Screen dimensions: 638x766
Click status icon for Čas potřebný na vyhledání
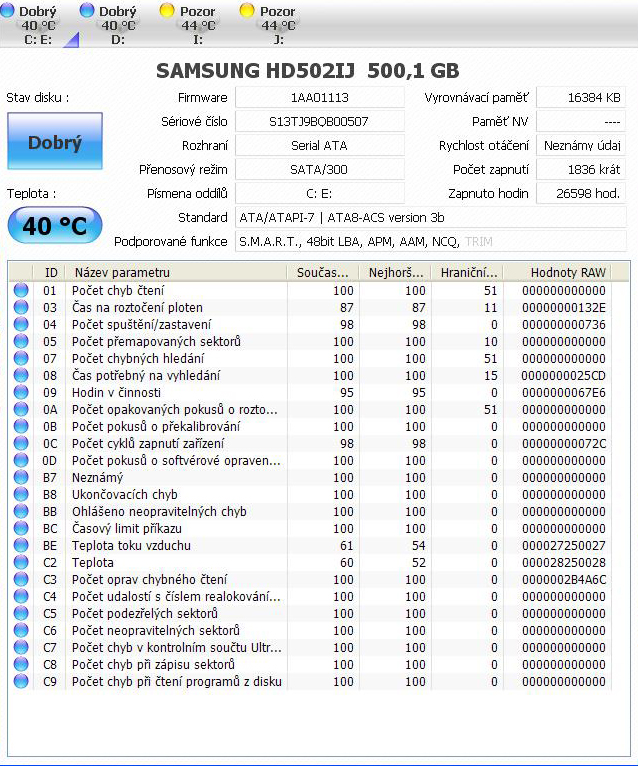click(21, 375)
